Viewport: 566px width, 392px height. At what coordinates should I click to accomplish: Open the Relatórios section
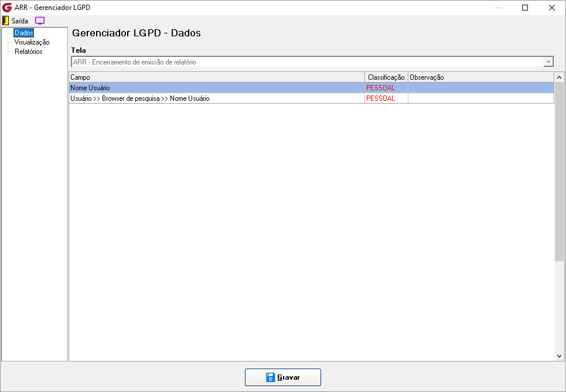(29, 52)
